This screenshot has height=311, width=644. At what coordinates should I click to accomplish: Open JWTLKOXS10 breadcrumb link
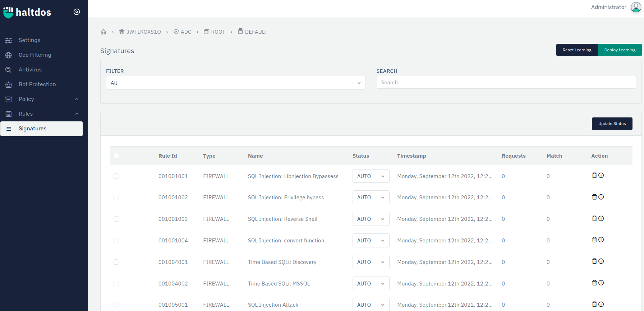click(x=140, y=32)
